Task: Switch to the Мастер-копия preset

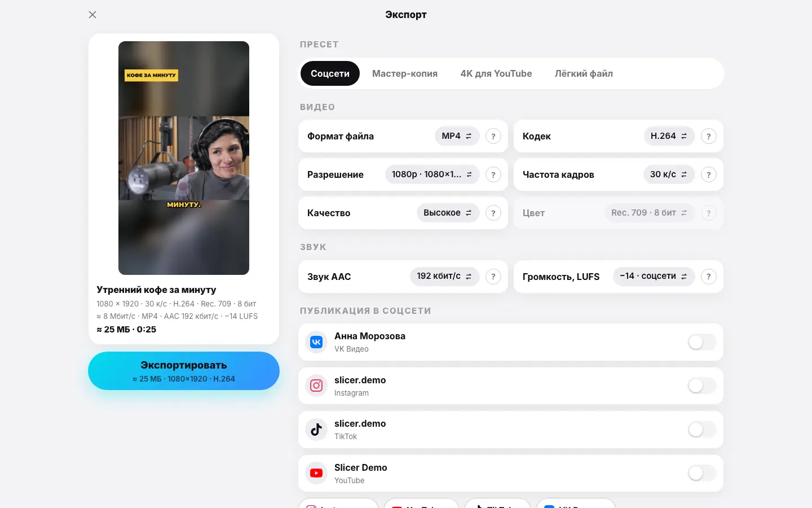Action: click(x=405, y=73)
